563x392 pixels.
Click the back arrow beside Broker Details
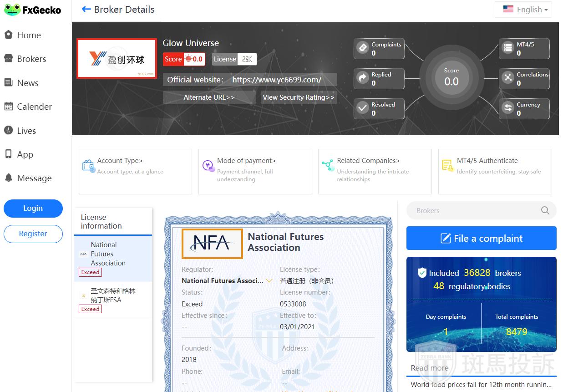click(x=86, y=10)
